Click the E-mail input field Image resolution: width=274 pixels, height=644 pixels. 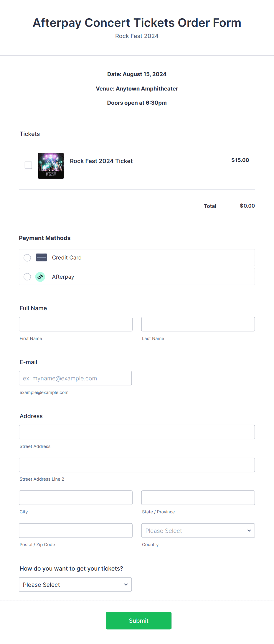click(75, 378)
